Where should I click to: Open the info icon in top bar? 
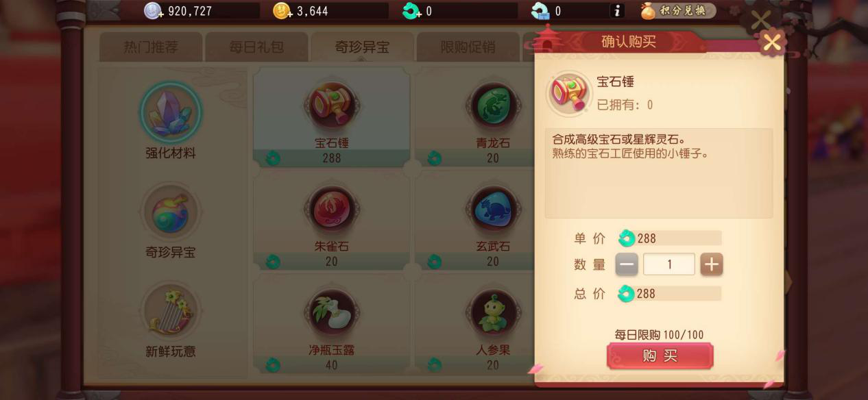click(617, 11)
